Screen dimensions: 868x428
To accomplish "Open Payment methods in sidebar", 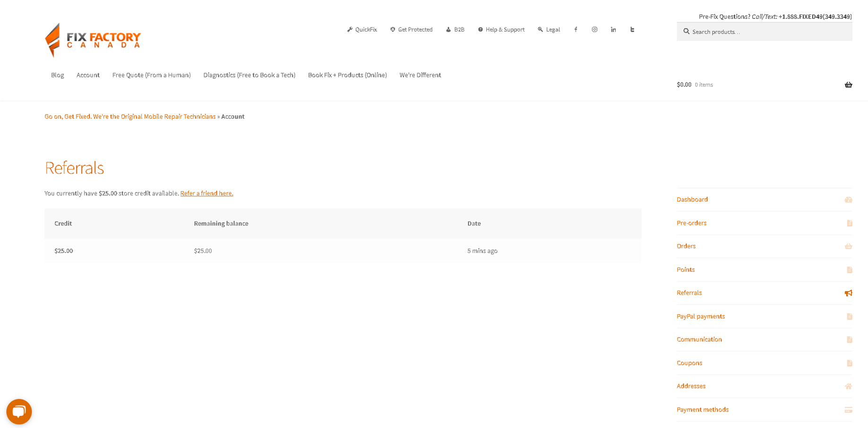I will coord(703,410).
